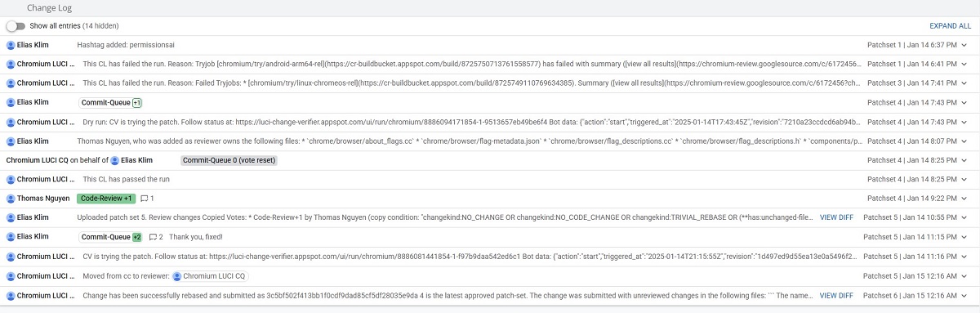Screen dimensions: 980x313
Task: Expand the Jan 14 11:15 PM entry chevron
Action: 964,237
